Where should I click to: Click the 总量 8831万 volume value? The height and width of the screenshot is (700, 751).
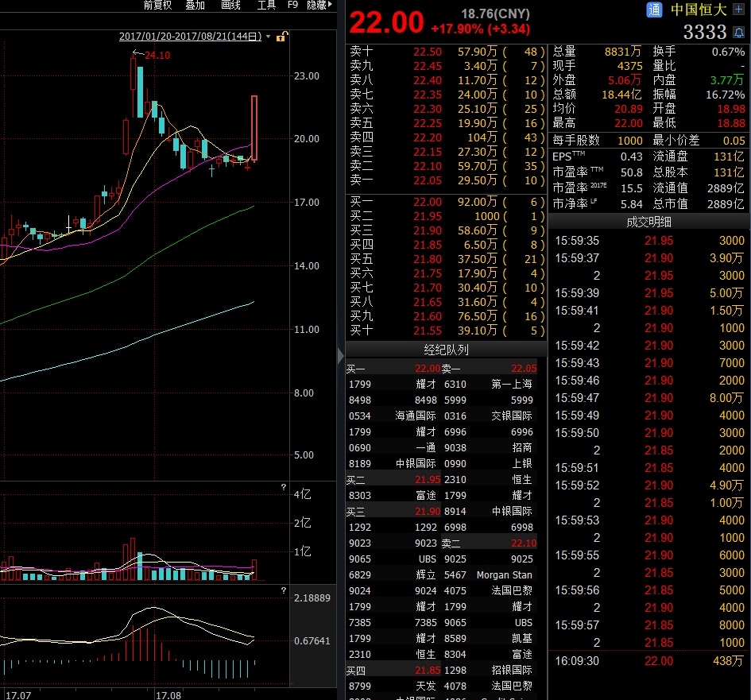(x=622, y=51)
